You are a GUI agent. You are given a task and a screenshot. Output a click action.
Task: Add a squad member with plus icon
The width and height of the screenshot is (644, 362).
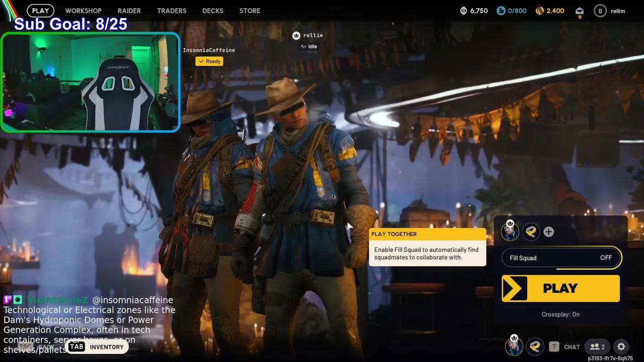(549, 232)
